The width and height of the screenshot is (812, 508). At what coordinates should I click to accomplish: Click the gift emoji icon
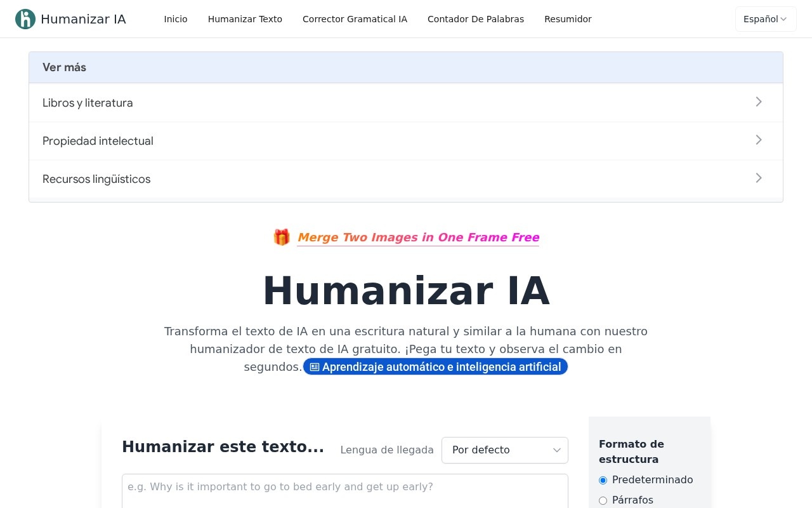282,237
